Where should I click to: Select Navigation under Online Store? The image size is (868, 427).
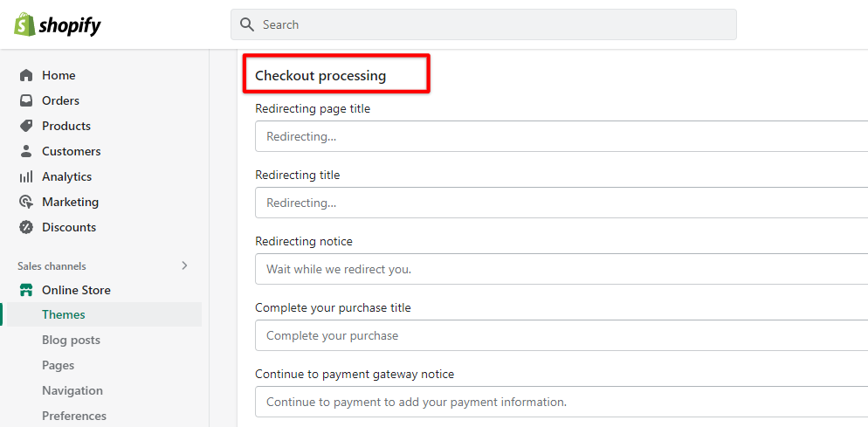click(x=72, y=390)
